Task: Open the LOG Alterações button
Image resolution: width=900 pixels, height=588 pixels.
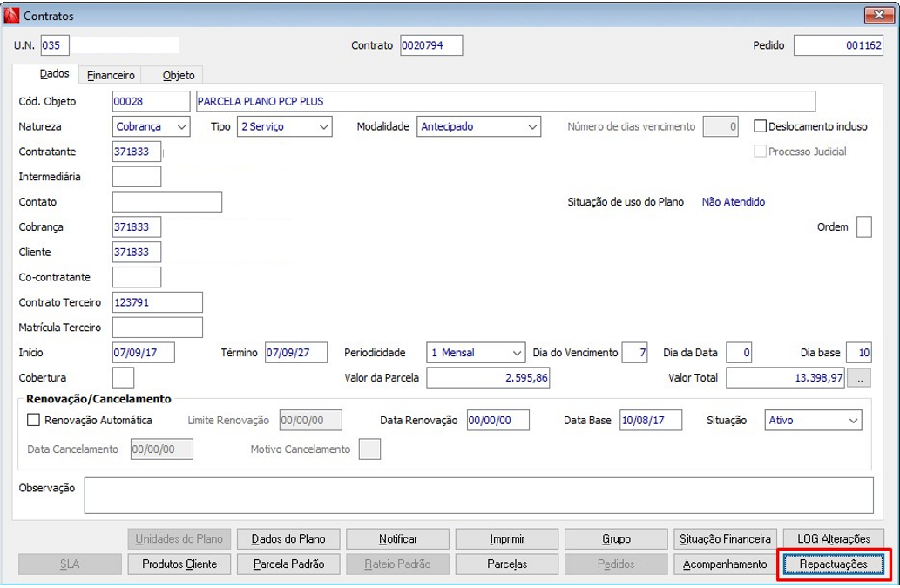Action: pos(834,538)
